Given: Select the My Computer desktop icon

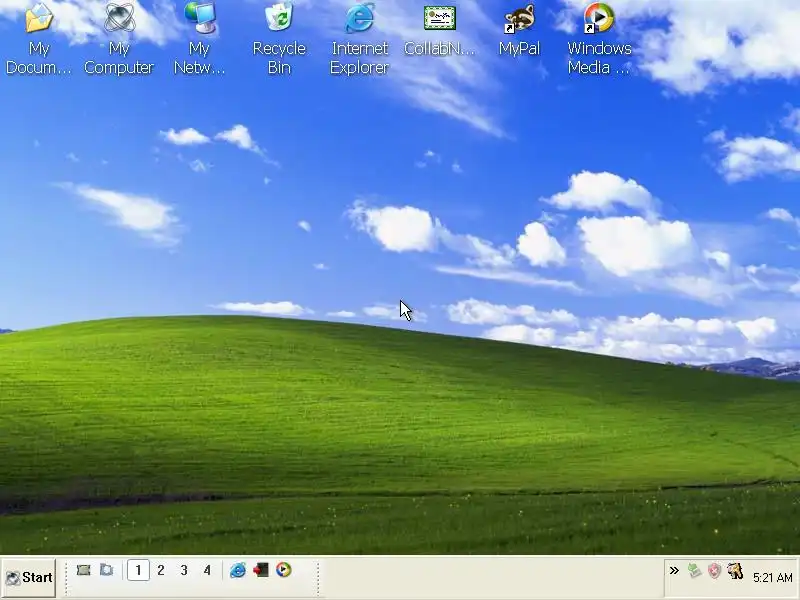Looking at the screenshot, I should [x=119, y=38].
